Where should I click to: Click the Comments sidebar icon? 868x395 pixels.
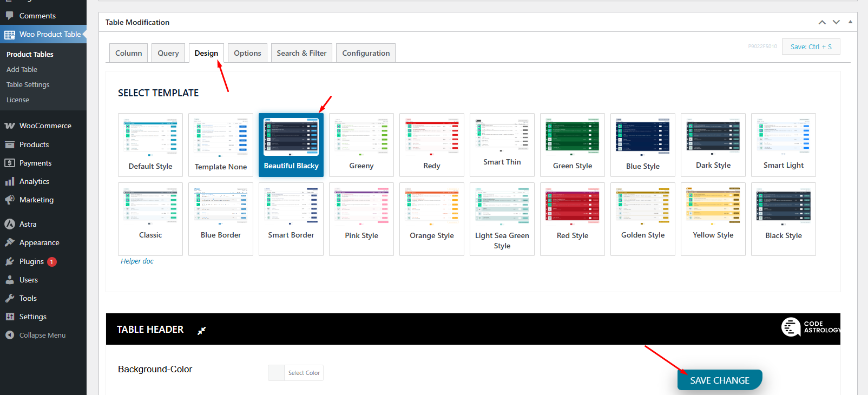click(10, 16)
